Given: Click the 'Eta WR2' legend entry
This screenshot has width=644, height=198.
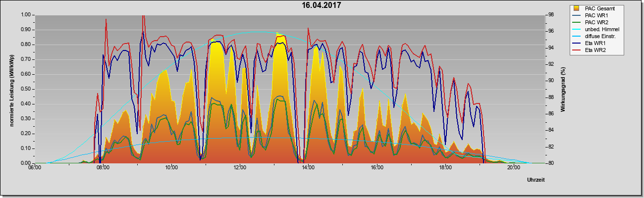Looking at the screenshot, I should 595,50.
